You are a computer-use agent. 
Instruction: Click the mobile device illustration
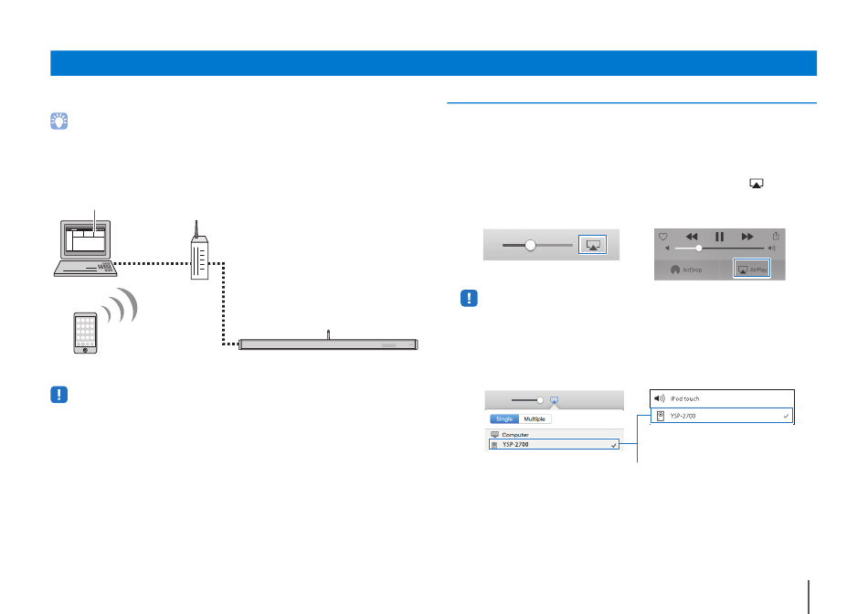click(85, 333)
